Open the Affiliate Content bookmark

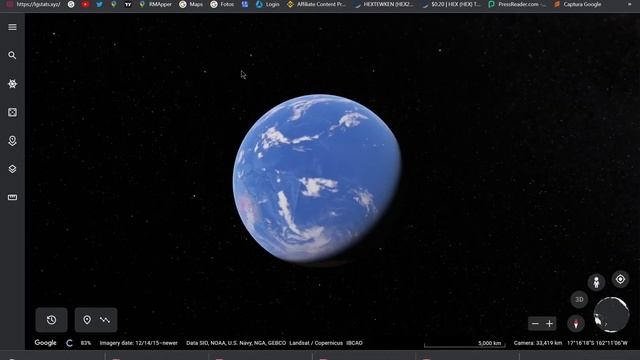[x=316, y=4]
